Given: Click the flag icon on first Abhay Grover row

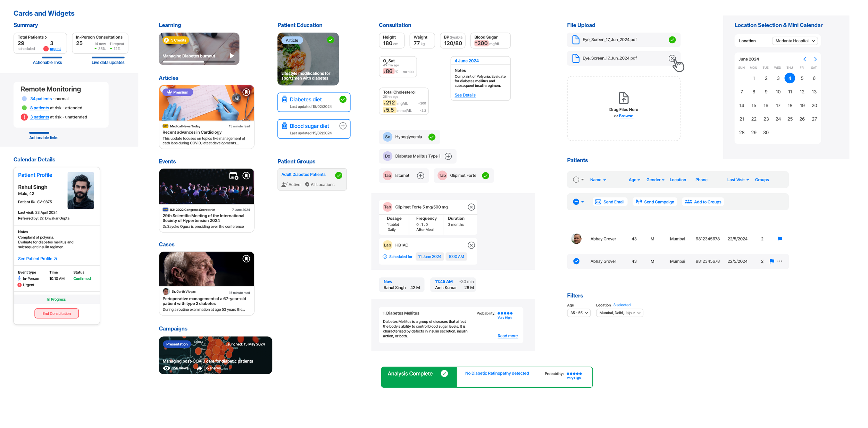Looking at the screenshot, I should click(779, 239).
